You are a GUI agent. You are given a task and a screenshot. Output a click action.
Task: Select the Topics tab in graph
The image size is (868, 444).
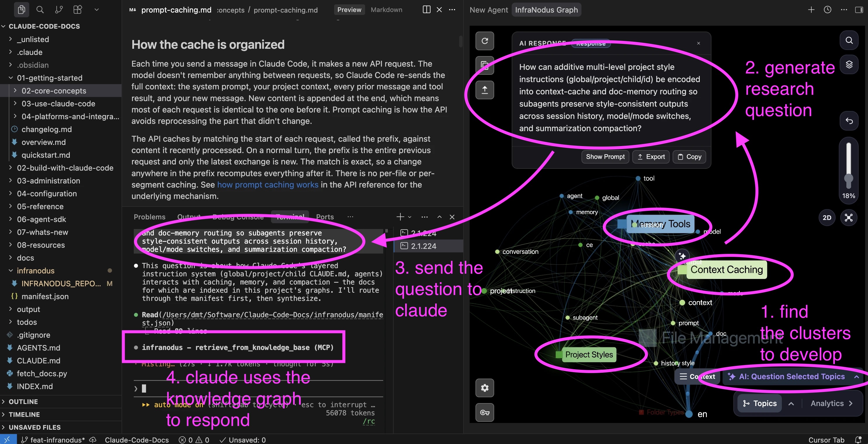pos(759,403)
